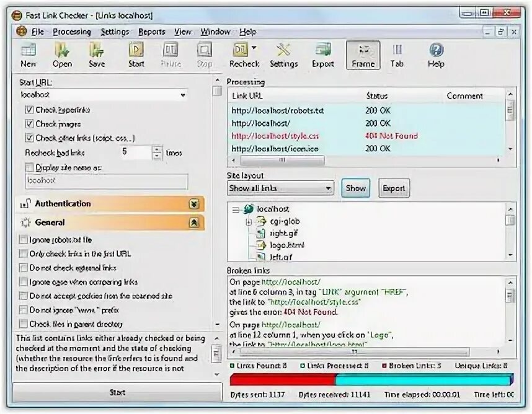
Task: Click the New toolbar icon
Action: pyautogui.click(x=28, y=51)
